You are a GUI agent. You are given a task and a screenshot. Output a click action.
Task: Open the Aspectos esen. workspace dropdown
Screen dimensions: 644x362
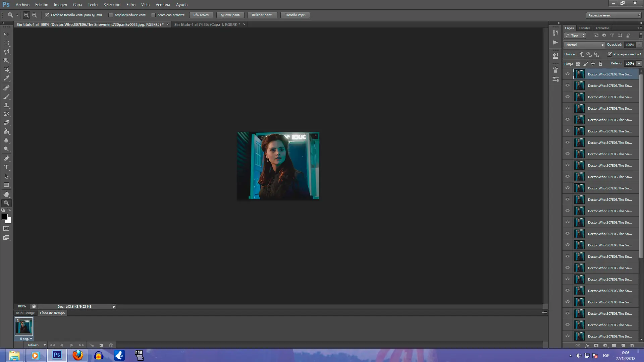pyautogui.click(x=613, y=15)
